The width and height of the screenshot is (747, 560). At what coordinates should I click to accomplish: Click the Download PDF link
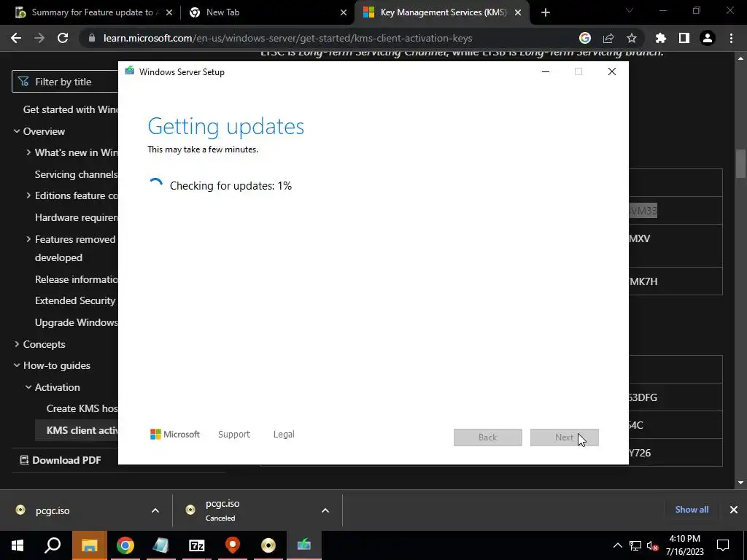(60, 460)
